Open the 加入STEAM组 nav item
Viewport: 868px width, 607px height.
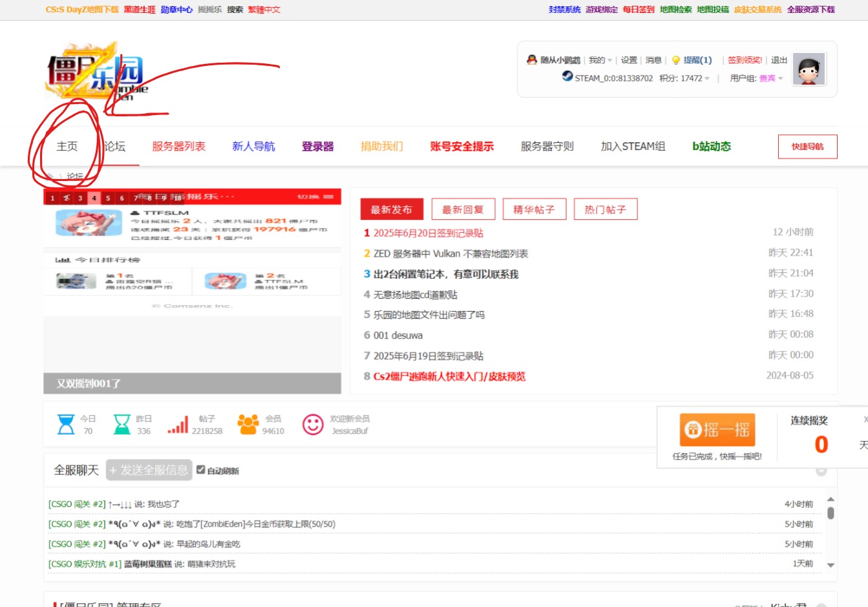coord(633,147)
